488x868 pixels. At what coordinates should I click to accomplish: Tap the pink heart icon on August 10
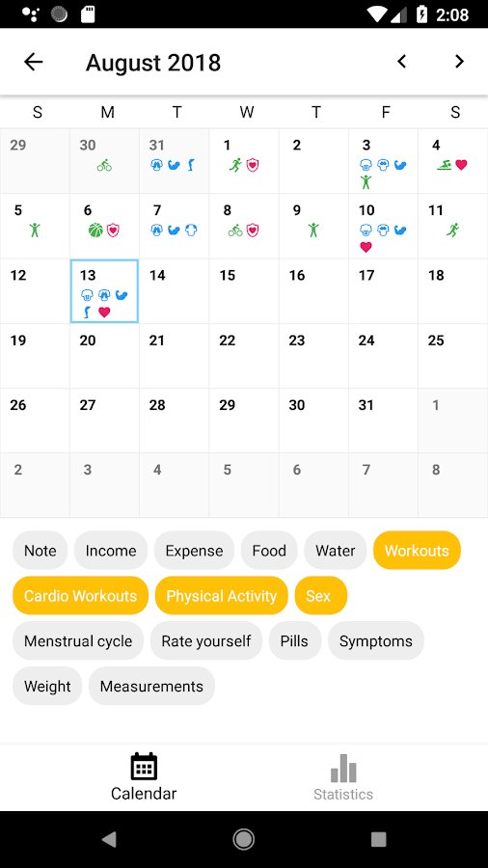coord(366,248)
